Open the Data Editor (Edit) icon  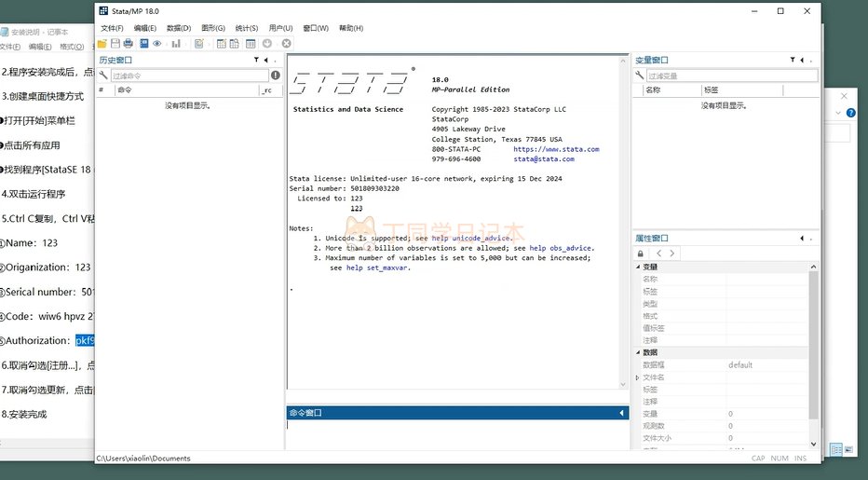tap(222, 44)
